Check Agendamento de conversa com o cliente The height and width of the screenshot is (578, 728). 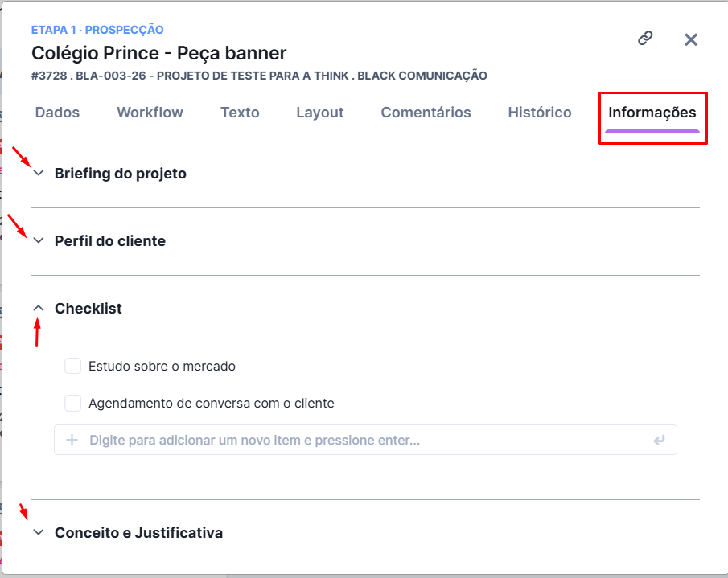pyautogui.click(x=73, y=403)
